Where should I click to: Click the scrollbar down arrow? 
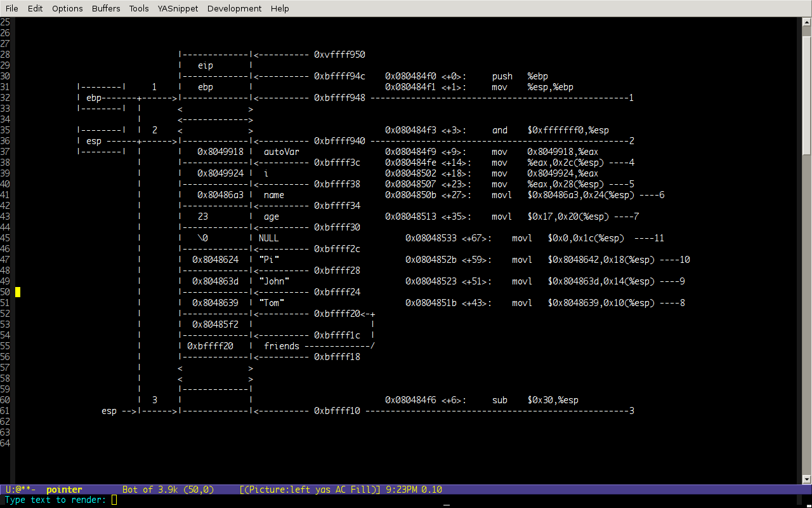(x=806, y=479)
